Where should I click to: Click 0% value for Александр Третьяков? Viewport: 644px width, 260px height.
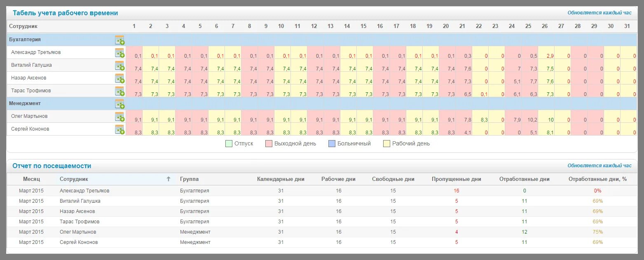point(597,191)
